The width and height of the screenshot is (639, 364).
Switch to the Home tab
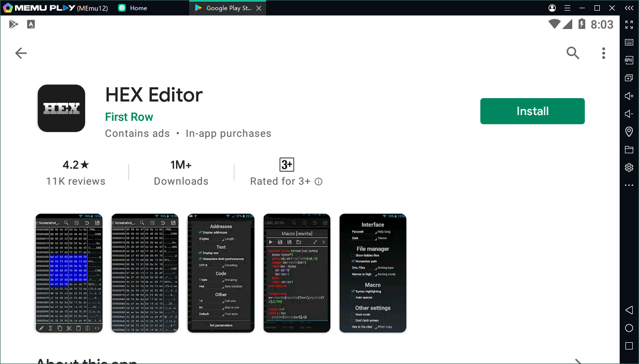click(x=138, y=8)
